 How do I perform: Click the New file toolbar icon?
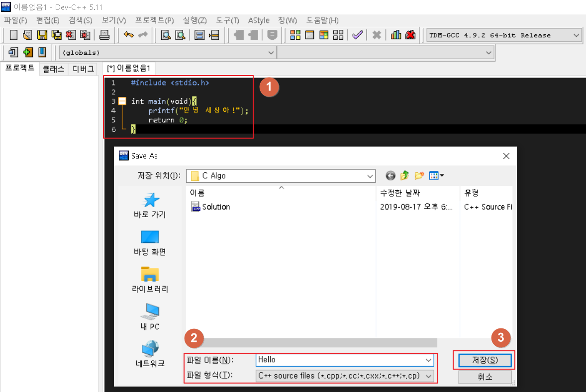point(13,35)
